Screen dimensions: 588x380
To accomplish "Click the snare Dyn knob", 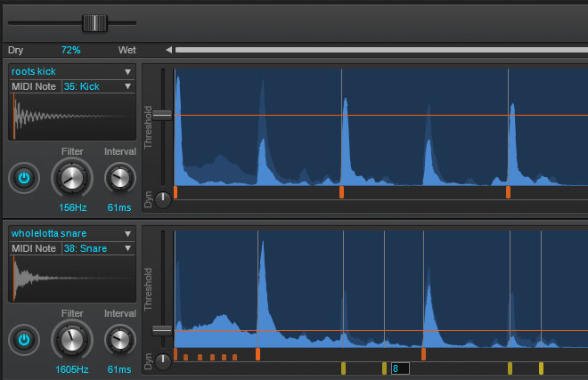I will click(163, 361).
